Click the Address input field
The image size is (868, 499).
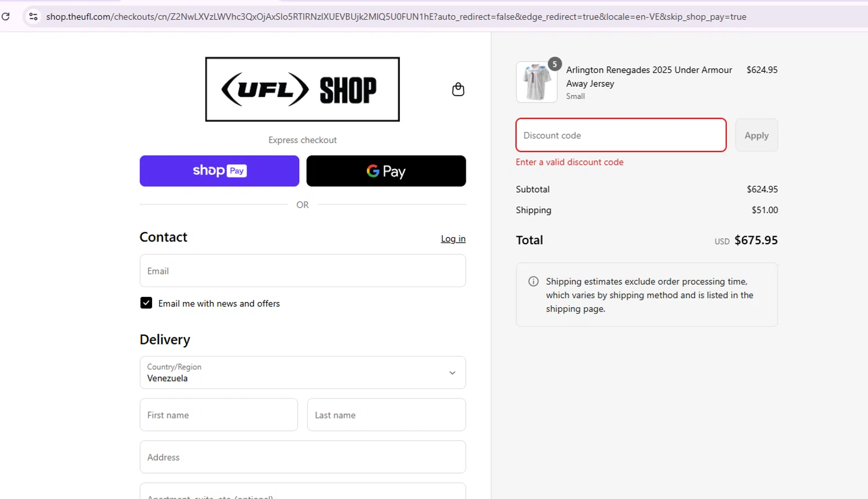(302, 457)
